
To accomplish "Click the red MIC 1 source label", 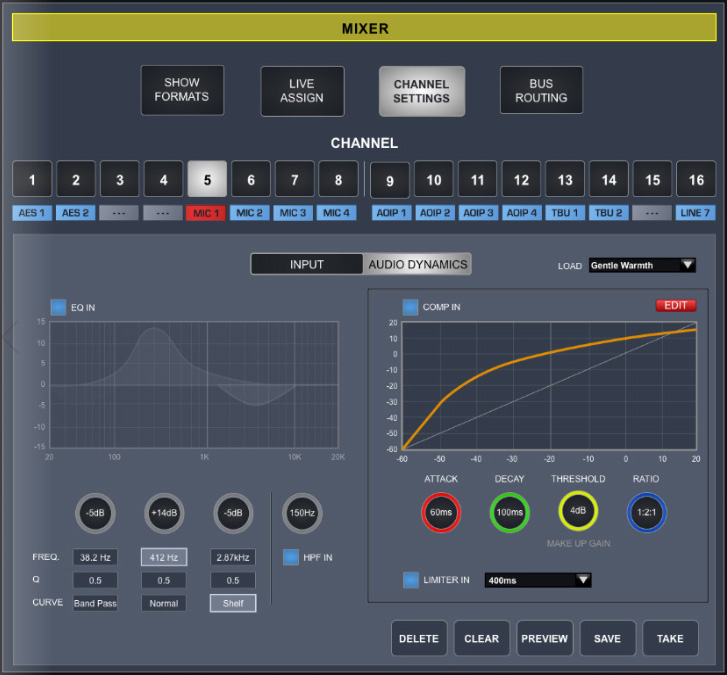I will point(207,213).
